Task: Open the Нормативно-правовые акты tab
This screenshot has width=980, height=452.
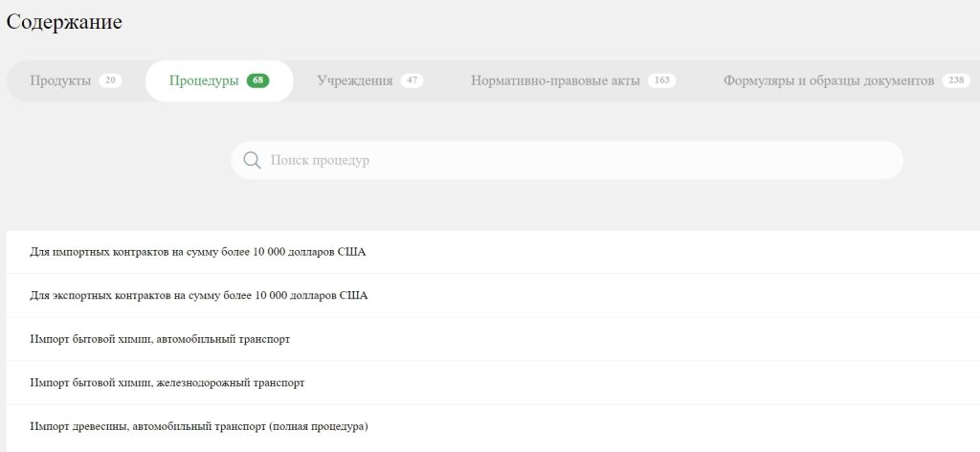Action: [x=573, y=80]
